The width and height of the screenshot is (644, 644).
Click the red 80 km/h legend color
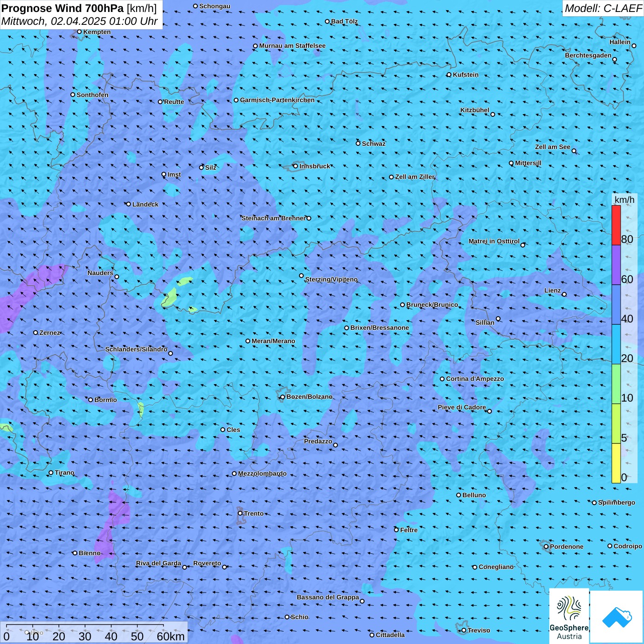point(616,225)
